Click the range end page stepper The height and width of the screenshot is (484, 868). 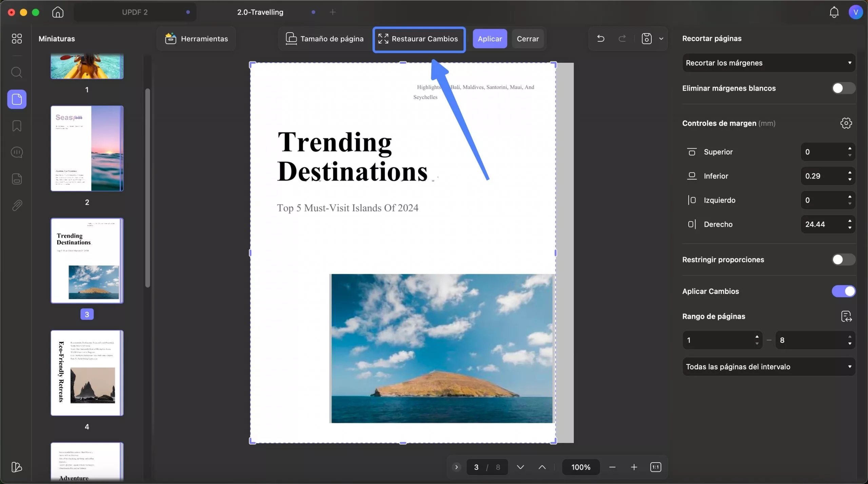[x=849, y=340]
